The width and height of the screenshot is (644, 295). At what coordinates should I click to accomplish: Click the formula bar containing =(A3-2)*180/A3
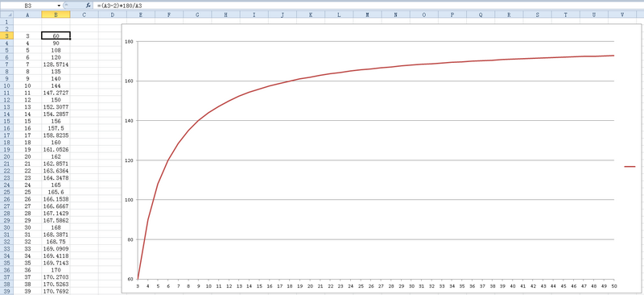pyautogui.click(x=368, y=6)
